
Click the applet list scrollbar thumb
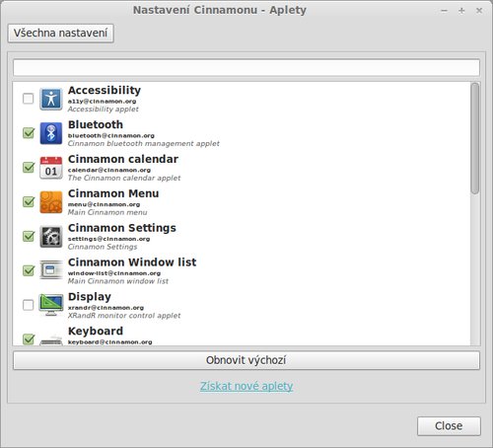coord(475,138)
